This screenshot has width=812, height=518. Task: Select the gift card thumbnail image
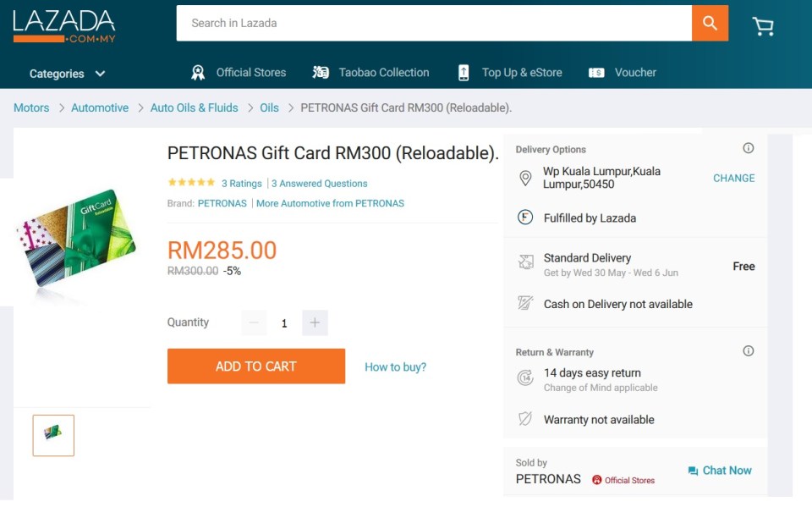point(53,435)
